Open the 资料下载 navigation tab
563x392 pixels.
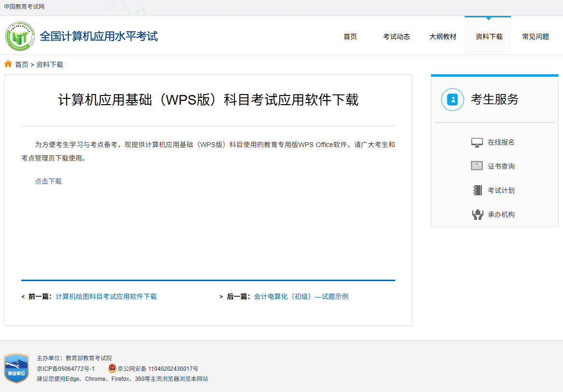click(489, 37)
